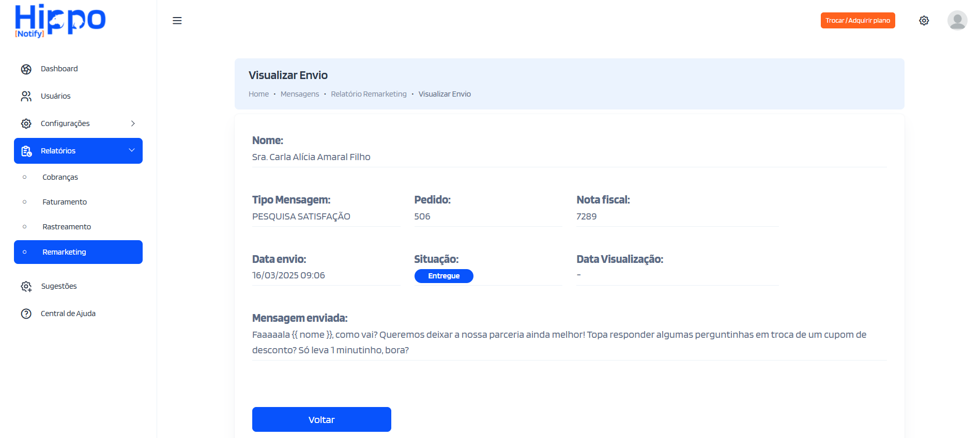Image resolution: width=980 pixels, height=438 pixels.
Task: Toggle the hamburger sidebar menu icon
Action: click(x=177, y=21)
